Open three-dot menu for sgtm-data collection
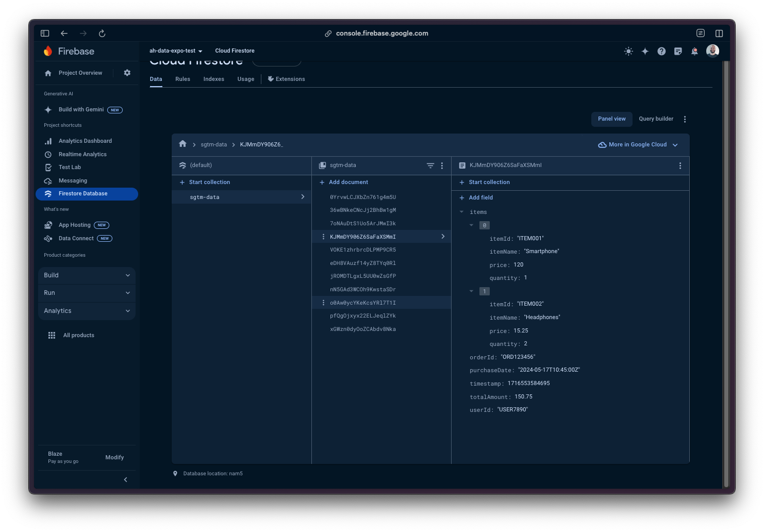This screenshot has height=532, width=764. coord(442,165)
